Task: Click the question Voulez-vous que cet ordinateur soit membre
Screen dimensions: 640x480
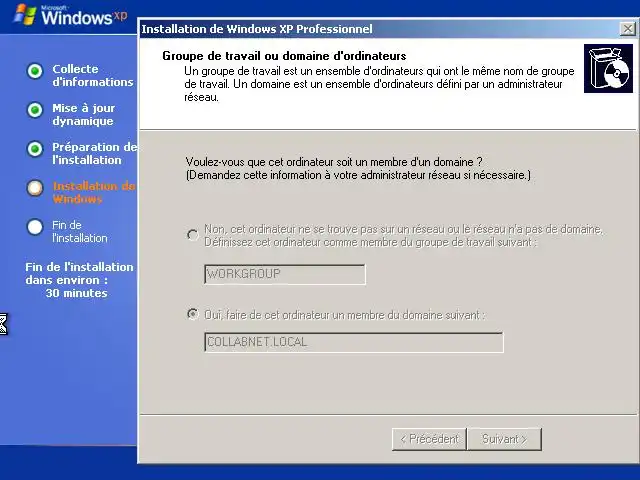Action: pyautogui.click(x=334, y=162)
